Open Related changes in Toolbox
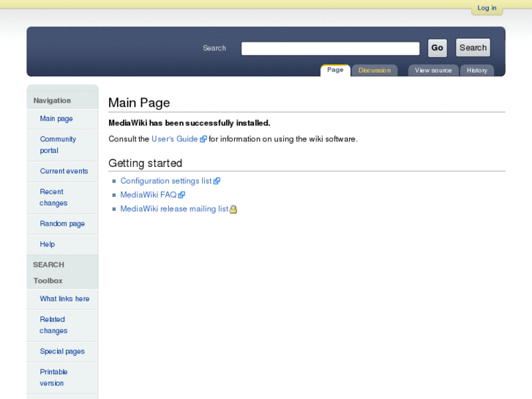532x399 pixels. click(53, 325)
